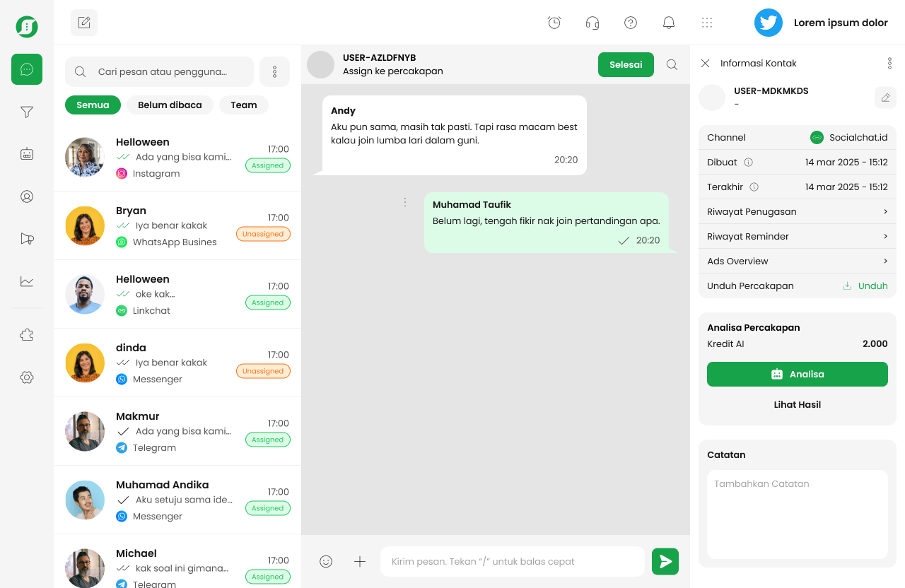The image size is (905, 588).
Task: Expand the Ads Overview section
Action: 797,261
